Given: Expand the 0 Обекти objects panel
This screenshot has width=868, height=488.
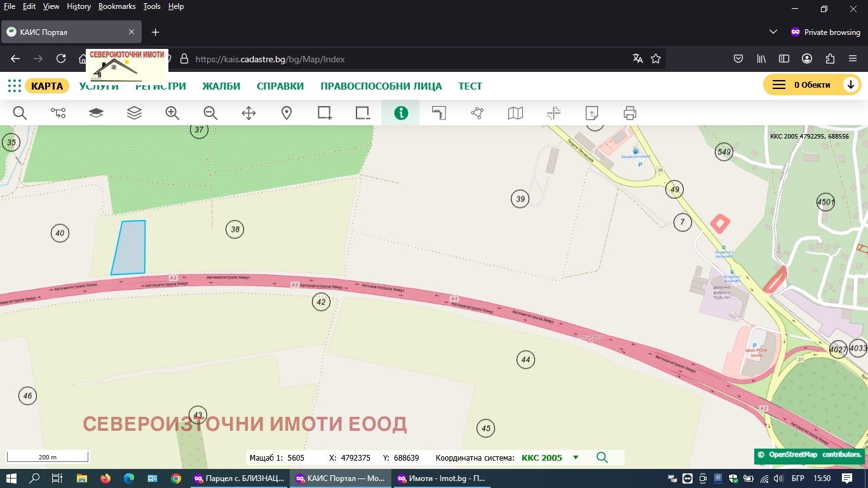Looking at the screenshot, I should tap(850, 85).
